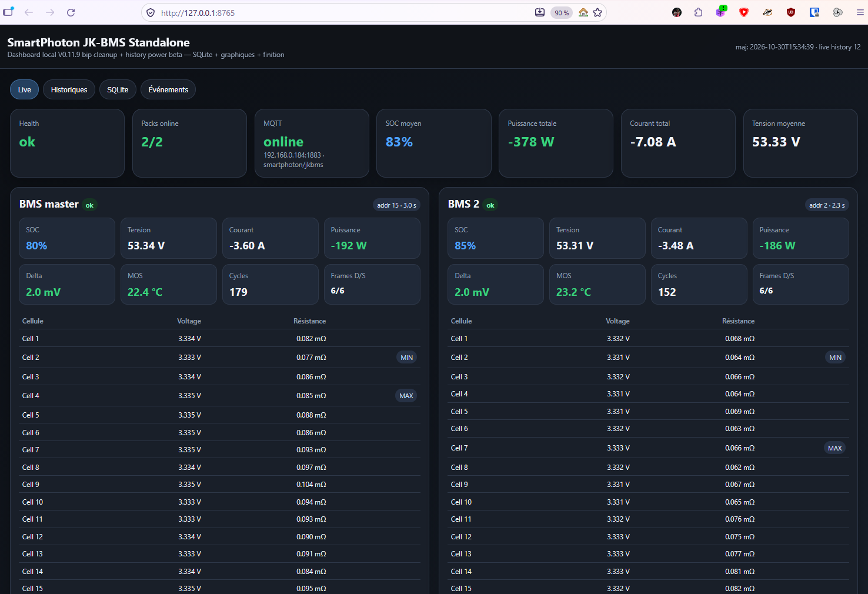
Task: Click the ok badge next to BMS 2
Action: click(x=490, y=205)
